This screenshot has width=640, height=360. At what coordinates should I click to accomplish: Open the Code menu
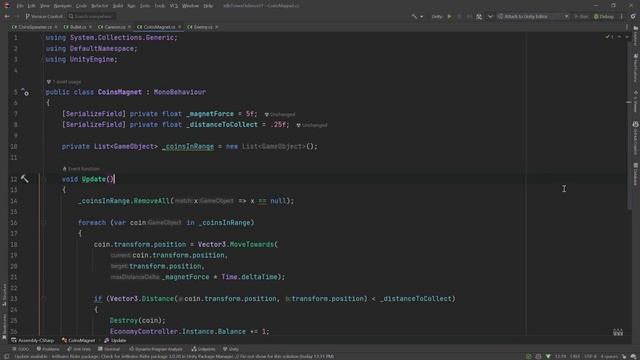tap(81, 6)
